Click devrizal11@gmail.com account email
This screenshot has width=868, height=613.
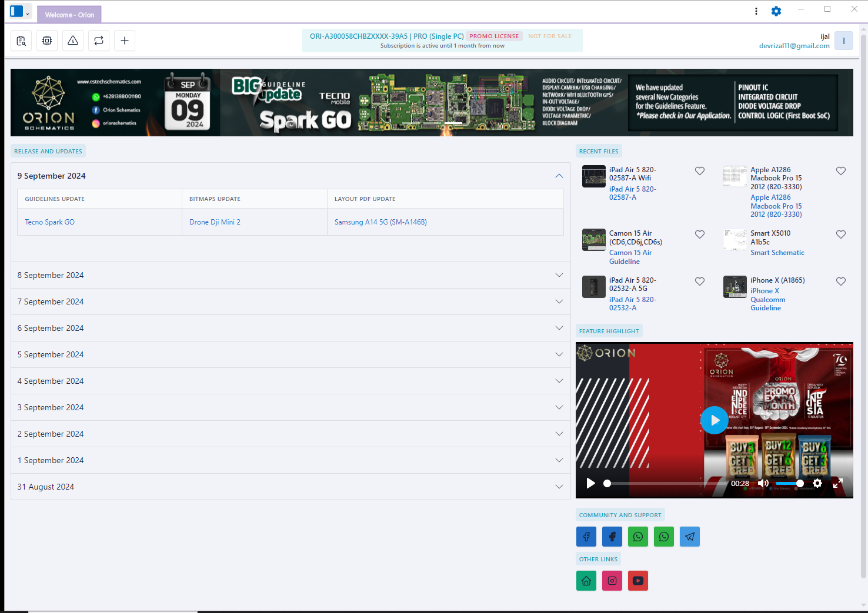(x=794, y=46)
